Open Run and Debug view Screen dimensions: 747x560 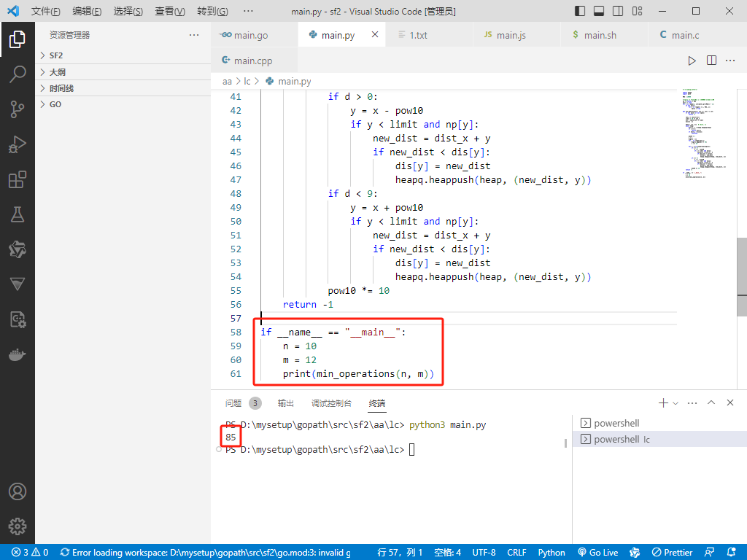(18, 144)
